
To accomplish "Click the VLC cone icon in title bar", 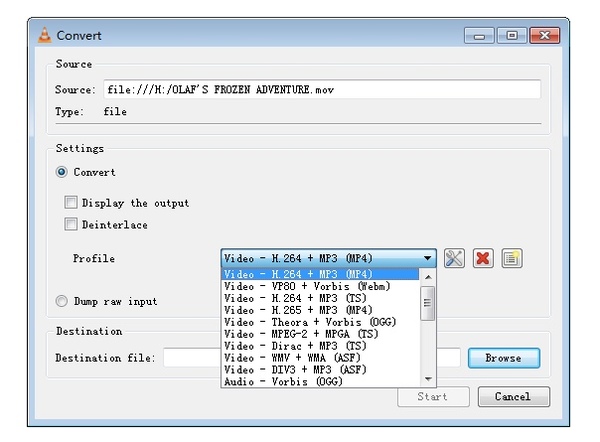I will tap(45, 36).
